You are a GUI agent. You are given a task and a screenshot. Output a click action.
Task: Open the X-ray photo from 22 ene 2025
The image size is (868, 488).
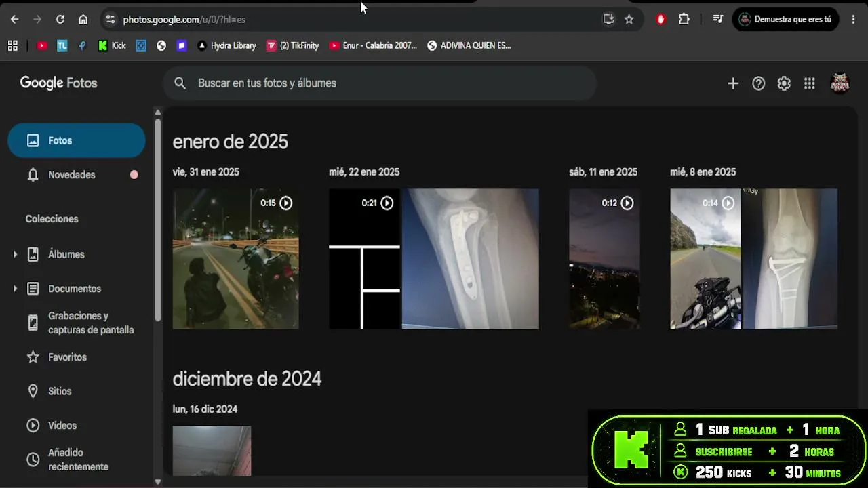pos(470,259)
